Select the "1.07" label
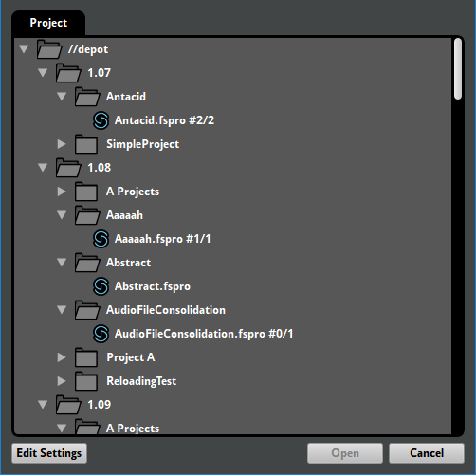 click(100, 73)
